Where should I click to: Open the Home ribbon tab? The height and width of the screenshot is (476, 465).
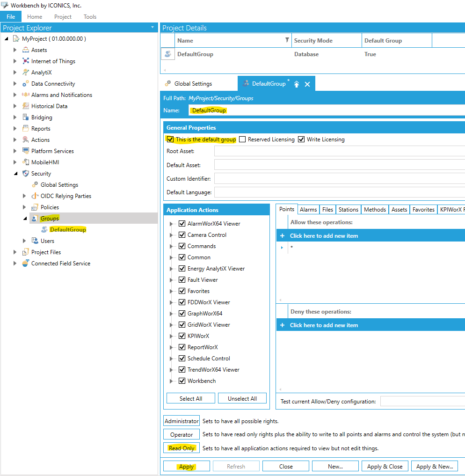click(35, 17)
